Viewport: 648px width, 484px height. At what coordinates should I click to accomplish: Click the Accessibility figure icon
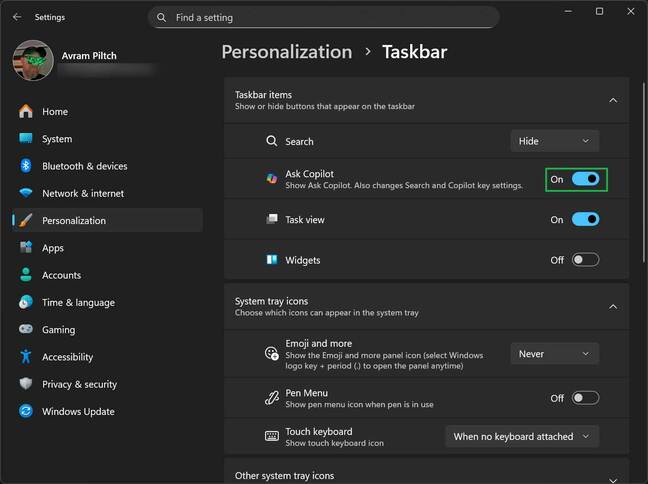tap(26, 356)
